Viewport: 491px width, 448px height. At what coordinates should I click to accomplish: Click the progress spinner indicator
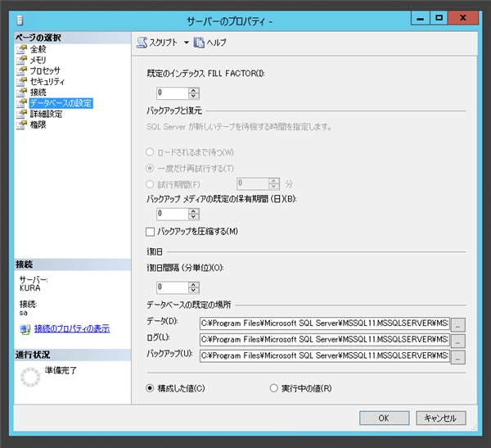(x=30, y=377)
